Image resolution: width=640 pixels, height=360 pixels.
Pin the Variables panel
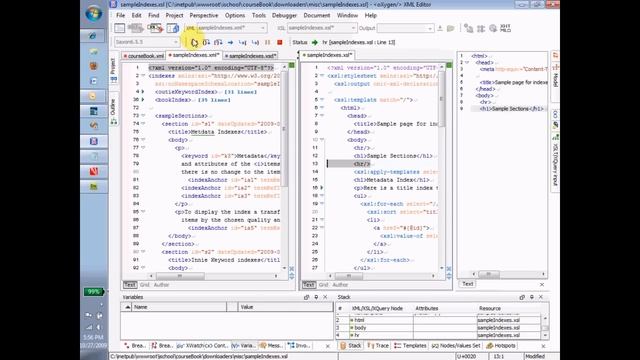pos(316,297)
